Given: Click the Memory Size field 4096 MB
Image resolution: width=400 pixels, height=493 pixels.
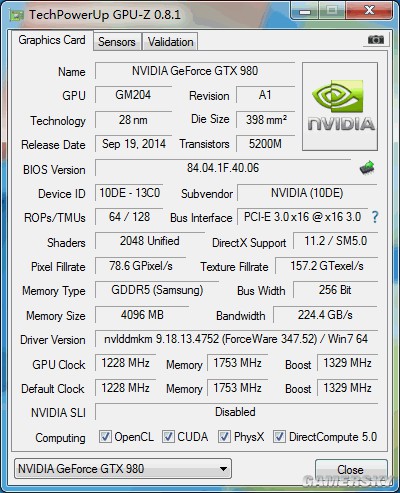Looking at the screenshot, I should click(142, 315).
